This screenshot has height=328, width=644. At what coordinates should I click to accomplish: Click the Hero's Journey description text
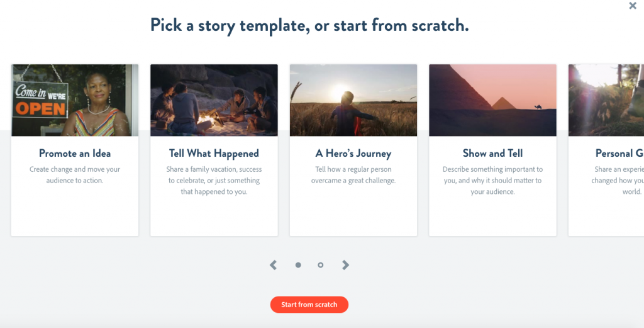(x=353, y=175)
